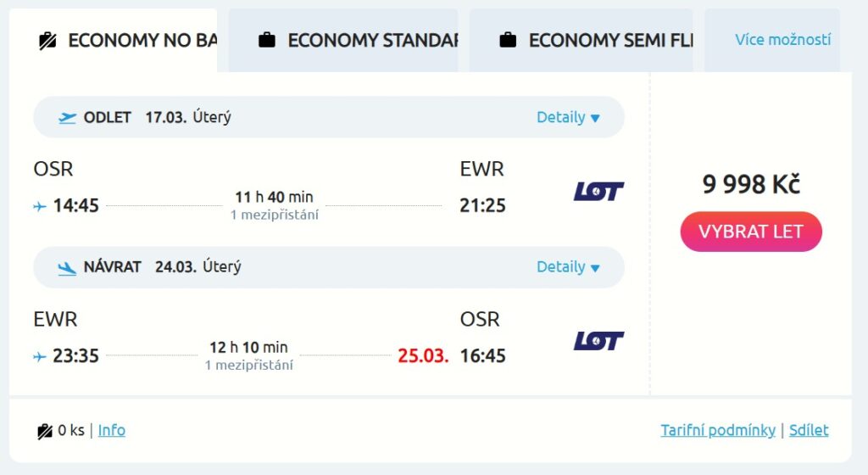The width and height of the screenshot is (868, 475).
Task: Click the Sdílet share link
Action: pyautogui.click(x=809, y=430)
